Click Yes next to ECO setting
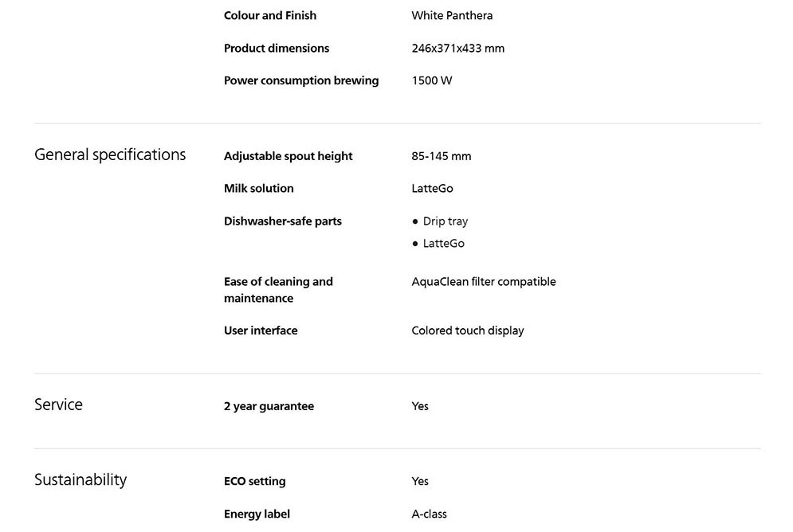The image size is (793, 532). [420, 481]
